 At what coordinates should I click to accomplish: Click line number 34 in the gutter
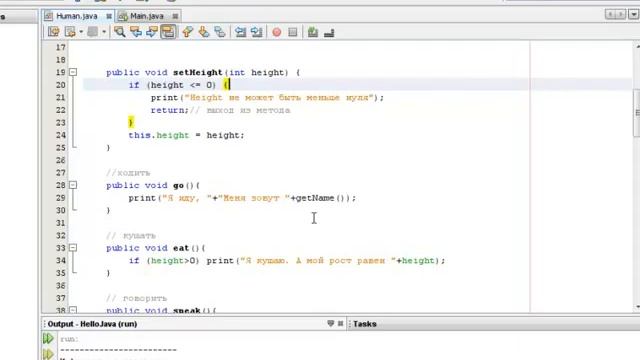coord(60,260)
